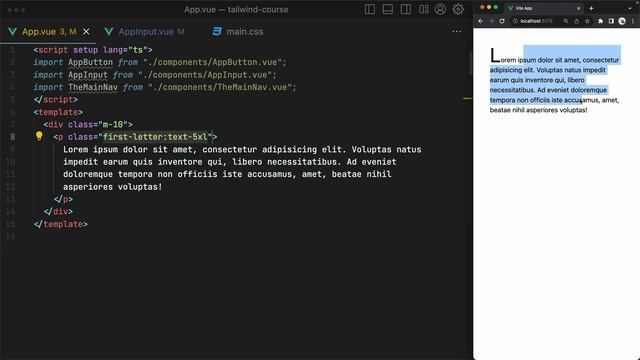This screenshot has width=640, height=360.
Task: Click the large drop-cap letter L in browser
Action: pyautogui.click(x=495, y=55)
